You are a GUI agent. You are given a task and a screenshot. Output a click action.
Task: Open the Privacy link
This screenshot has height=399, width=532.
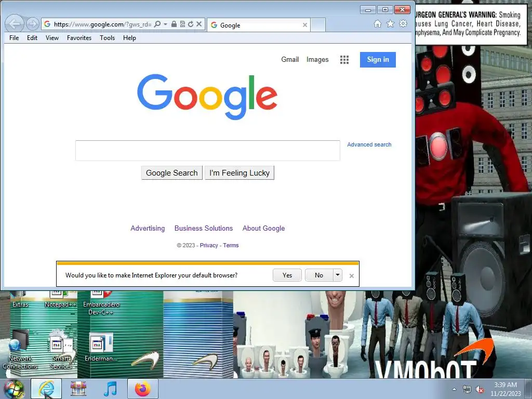coord(209,245)
